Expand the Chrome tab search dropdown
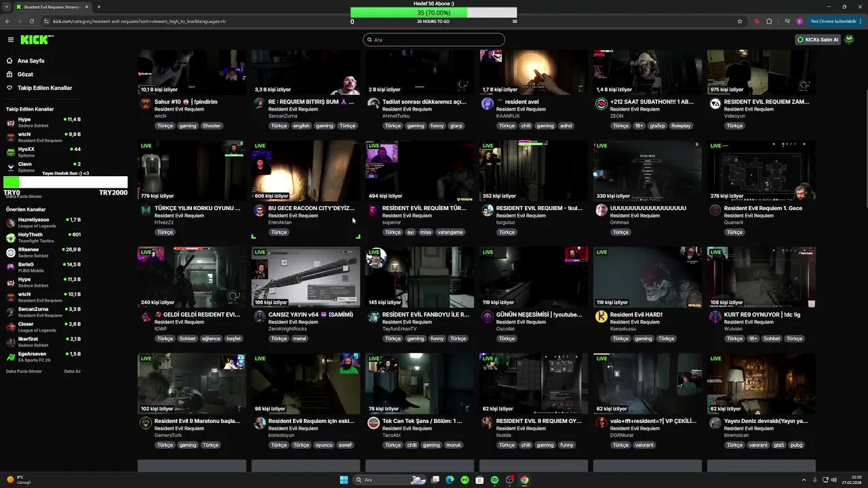This screenshot has height=488, width=868. (7, 7)
